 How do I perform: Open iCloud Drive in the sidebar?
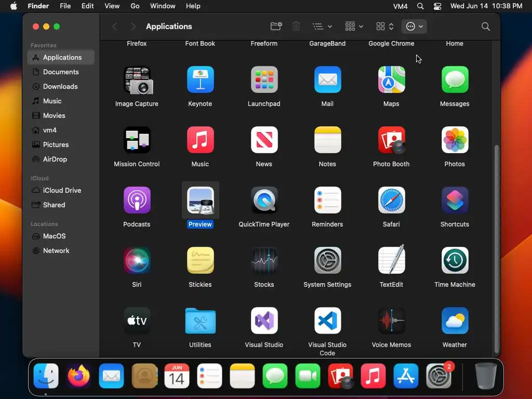pyautogui.click(x=61, y=190)
